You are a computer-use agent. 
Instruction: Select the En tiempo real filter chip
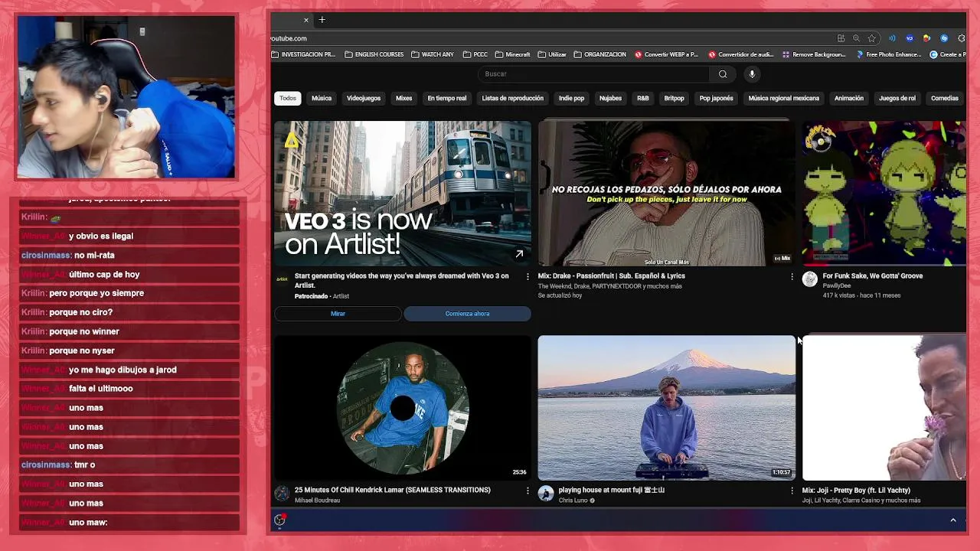click(x=447, y=98)
